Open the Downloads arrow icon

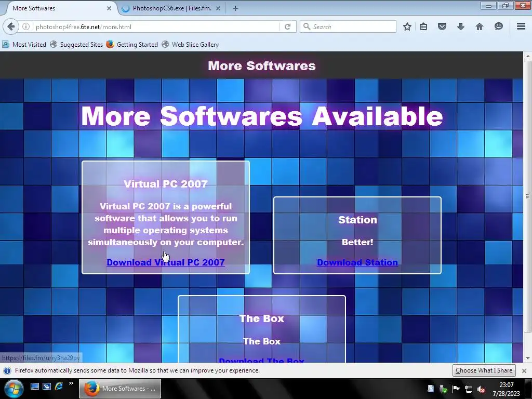[x=460, y=26]
